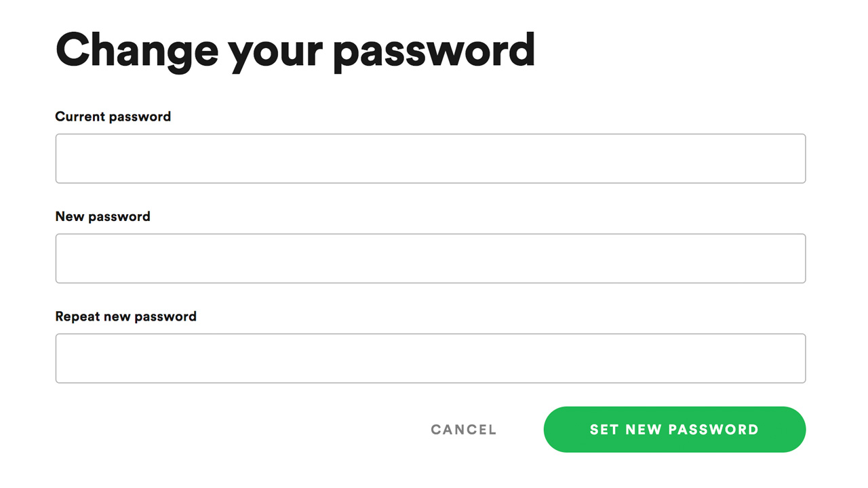Click Cancel beside the green button
Screen dimensions: 868x488
(x=464, y=430)
